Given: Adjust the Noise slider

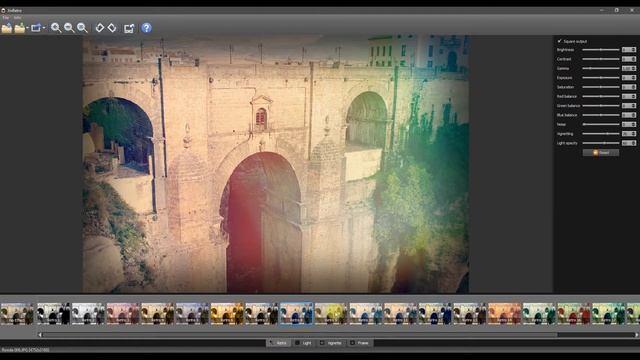Looking at the screenshot, I should coord(601,124).
